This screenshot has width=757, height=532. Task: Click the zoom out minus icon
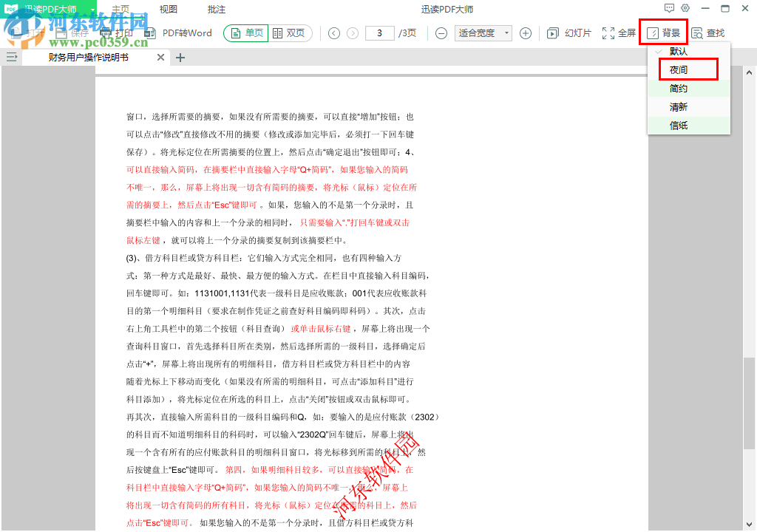440,33
